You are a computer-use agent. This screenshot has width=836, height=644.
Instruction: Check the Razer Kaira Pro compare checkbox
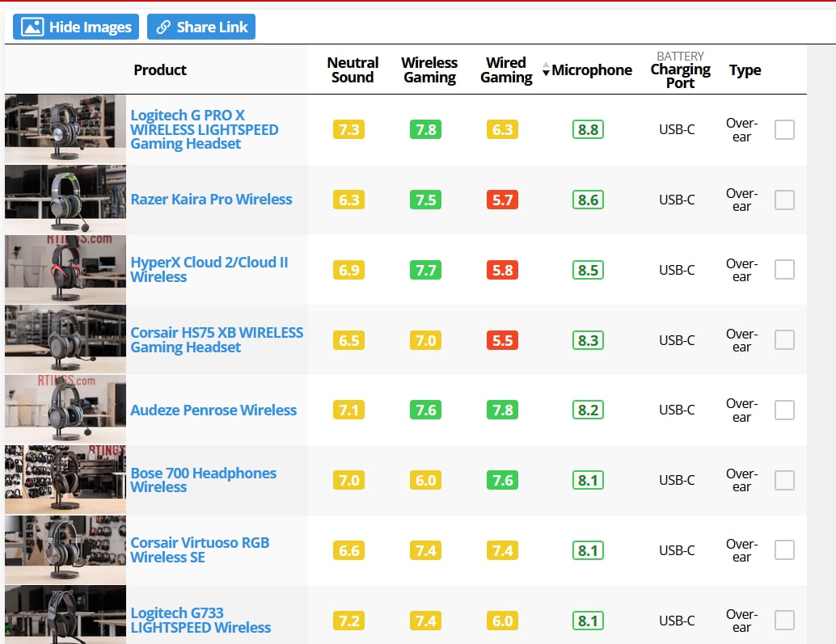click(x=784, y=200)
